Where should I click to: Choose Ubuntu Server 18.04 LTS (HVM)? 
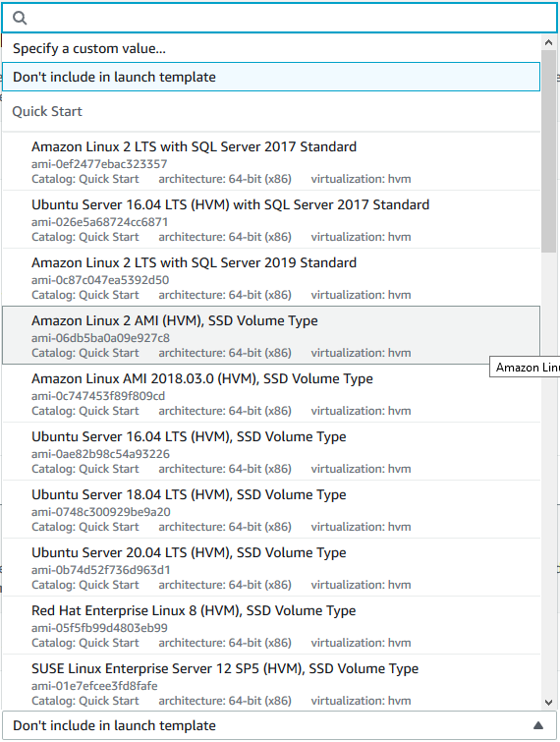click(271, 510)
